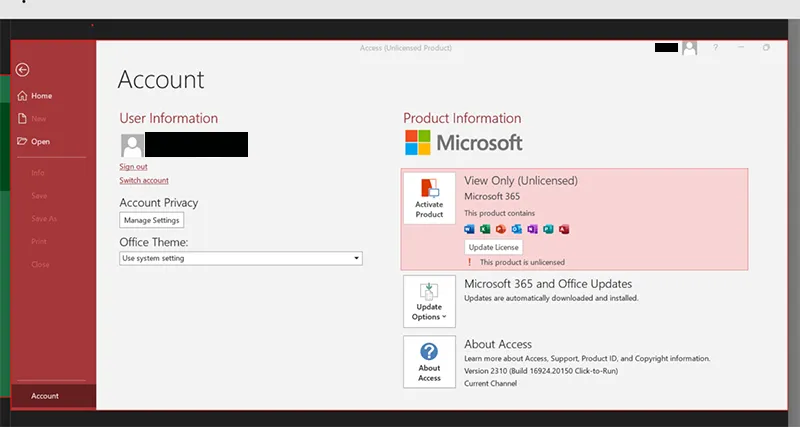Screen dimensions: 800x427
Task: Click the profile avatar in title bar
Action: pyautogui.click(x=690, y=47)
